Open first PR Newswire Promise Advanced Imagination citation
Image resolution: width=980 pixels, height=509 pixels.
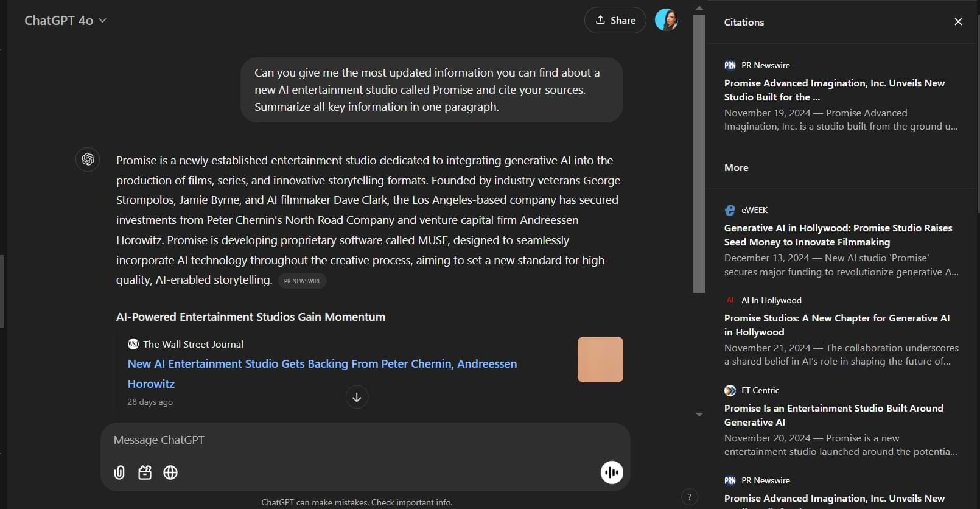841,96
